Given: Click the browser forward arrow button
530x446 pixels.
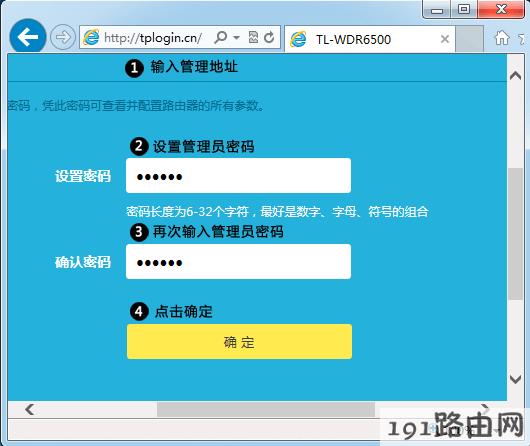Looking at the screenshot, I should pyautogui.click(x=63, y=37).
